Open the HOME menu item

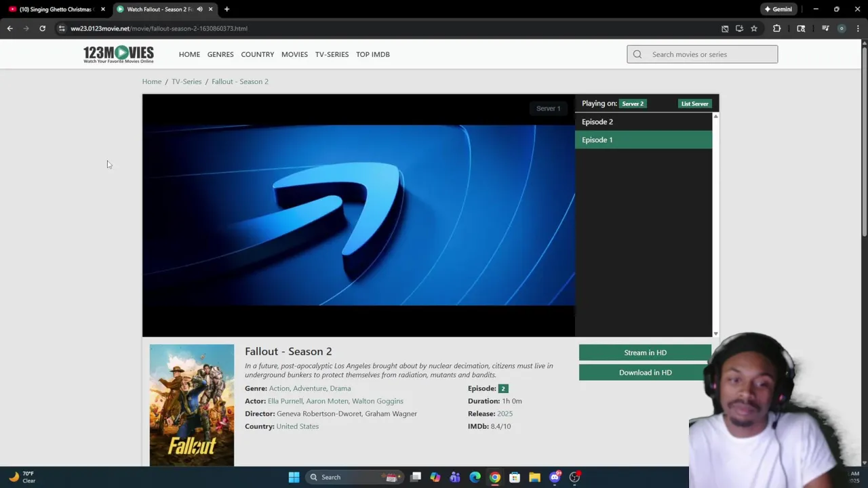[189, 54]
